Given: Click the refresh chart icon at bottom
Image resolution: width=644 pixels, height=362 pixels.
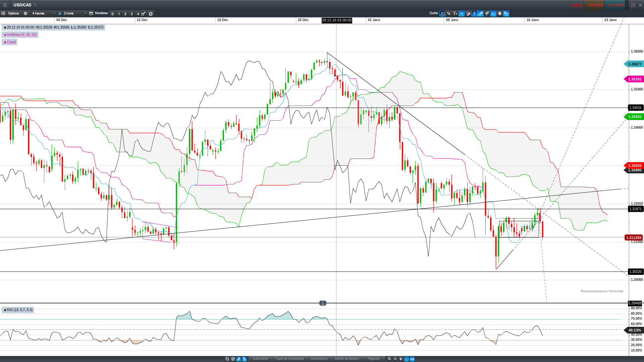Looking at the screenshot, I should tap(227, 359).
